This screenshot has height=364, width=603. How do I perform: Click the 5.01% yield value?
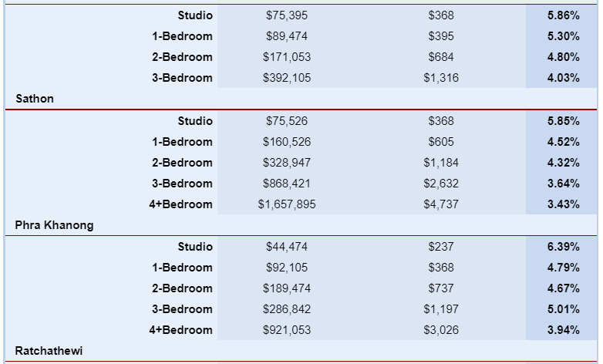pos(564,309)
